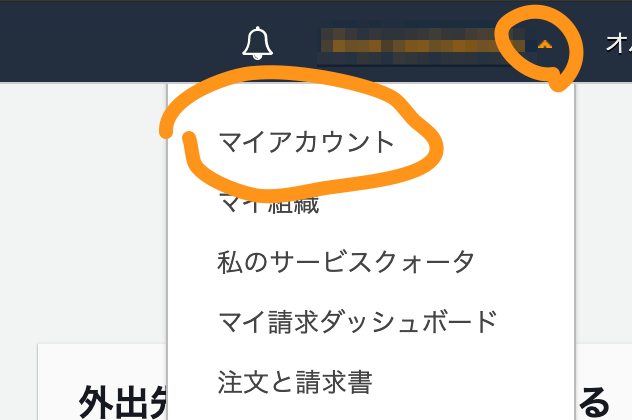
Task: Click the blank menu space beside 注文と請求書
Action: point(472,382)
